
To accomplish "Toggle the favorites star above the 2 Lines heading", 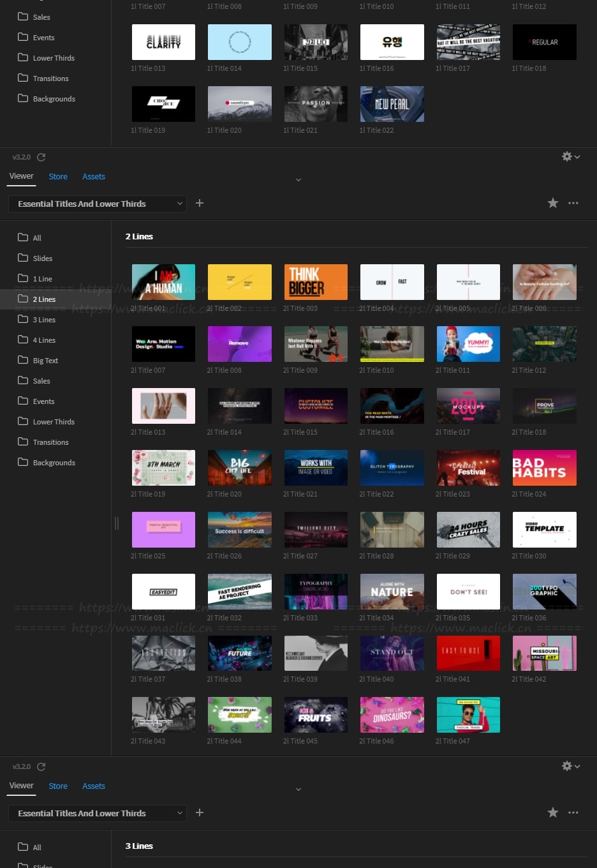I will [x=553, y=203].
